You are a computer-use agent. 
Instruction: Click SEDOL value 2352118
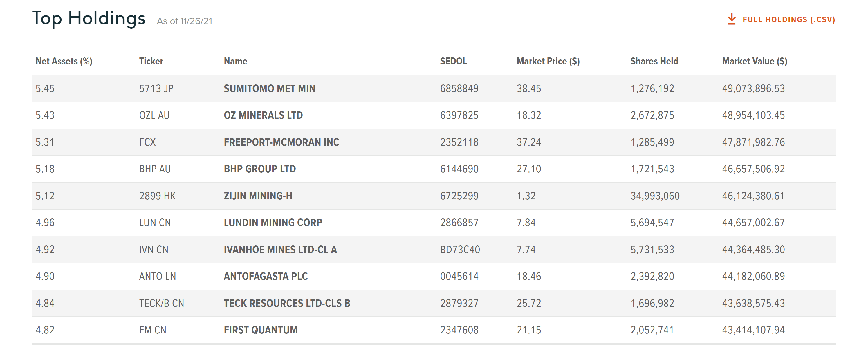coord(459,142)
